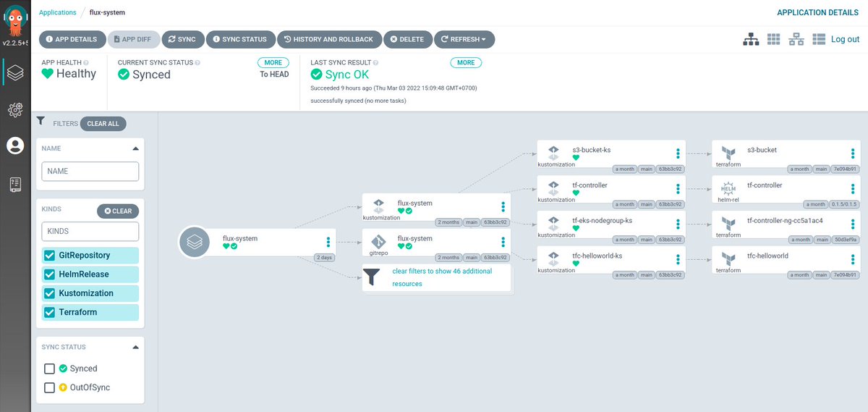Click the SYNC toolbar button
This screenshot has height=412, width=868.
point(182,39)
